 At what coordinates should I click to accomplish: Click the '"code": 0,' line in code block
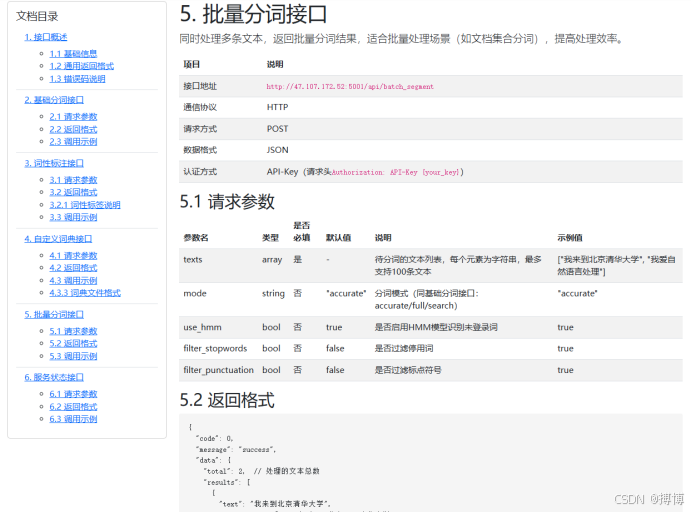[x=215, y=439]
